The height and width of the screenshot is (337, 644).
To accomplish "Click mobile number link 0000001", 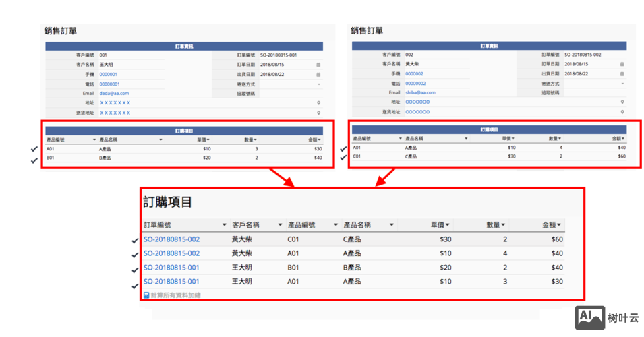I will click(108, 75).
